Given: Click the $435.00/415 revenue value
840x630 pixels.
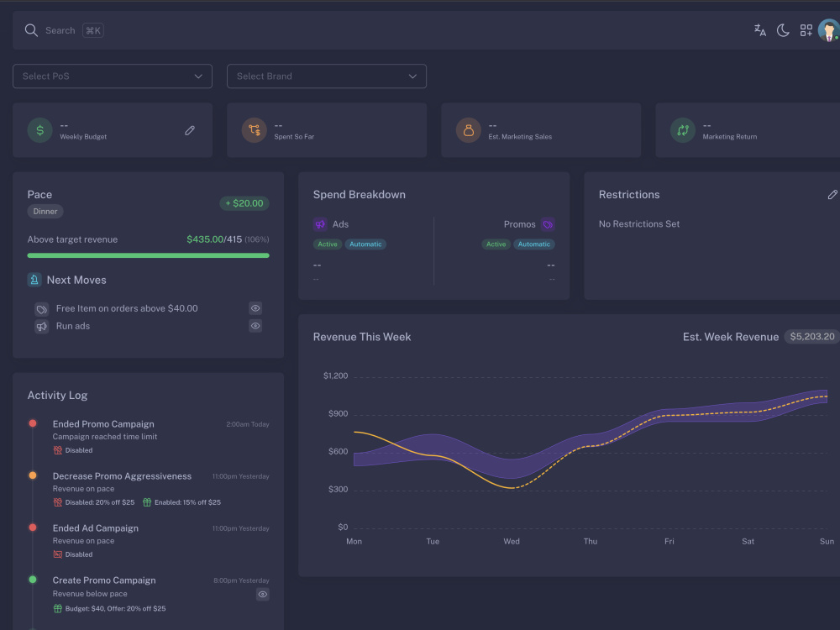Looking at the screenshot, I should pyautogui.click(x=214, y=239).
